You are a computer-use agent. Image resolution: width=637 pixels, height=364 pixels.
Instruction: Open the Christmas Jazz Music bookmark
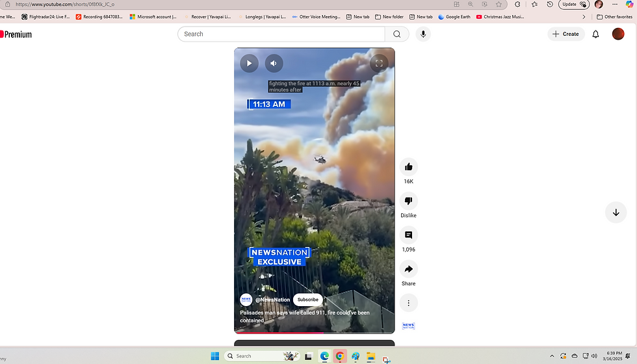pyautogui.click(x=500, y=17)
